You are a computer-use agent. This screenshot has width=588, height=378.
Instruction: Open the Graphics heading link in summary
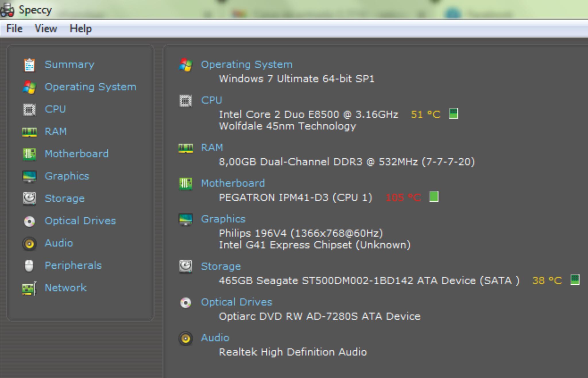223,219
